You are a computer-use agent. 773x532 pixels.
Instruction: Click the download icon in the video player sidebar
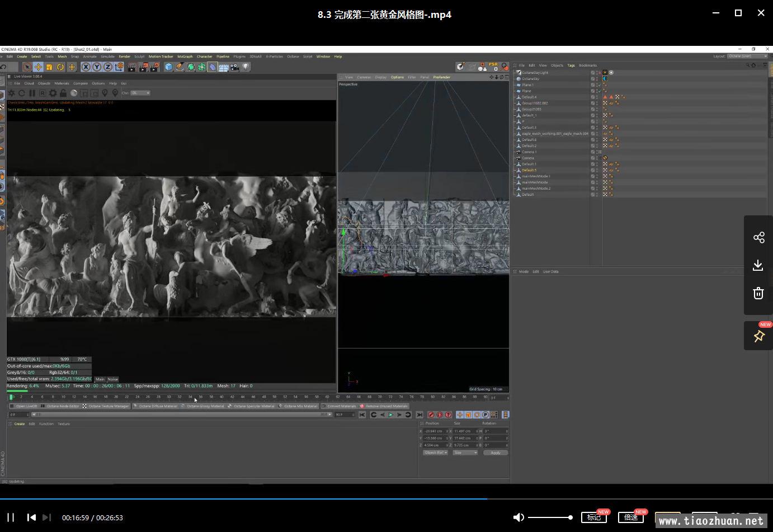758,265
